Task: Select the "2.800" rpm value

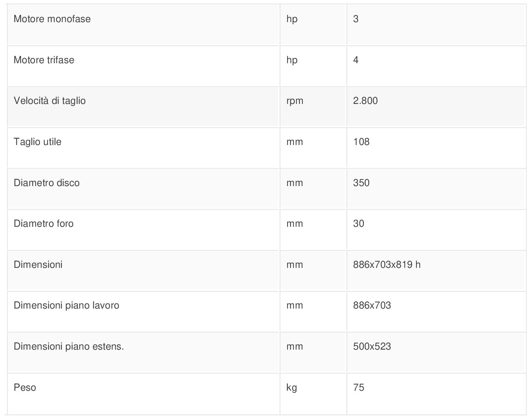Action: [x=365, y=101]
